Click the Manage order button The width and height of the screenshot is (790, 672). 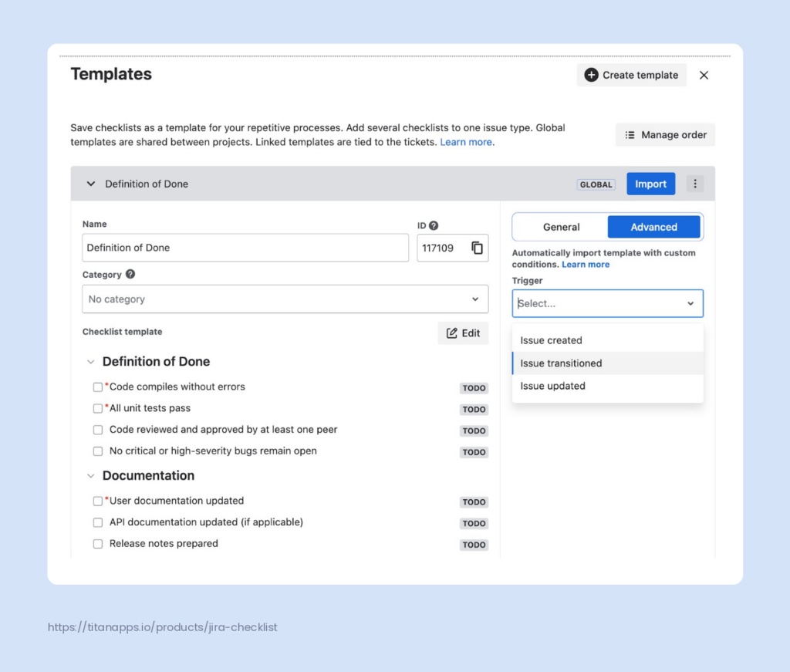point(665,135)
